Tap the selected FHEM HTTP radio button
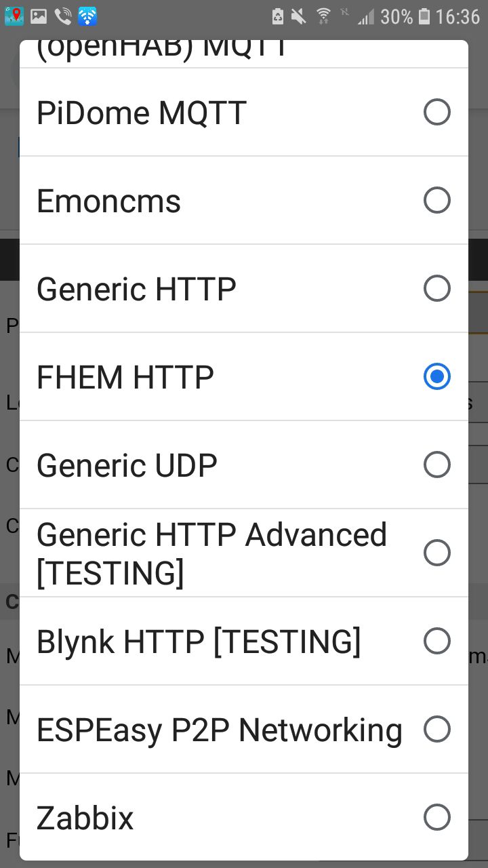 (x=436, y=376)
